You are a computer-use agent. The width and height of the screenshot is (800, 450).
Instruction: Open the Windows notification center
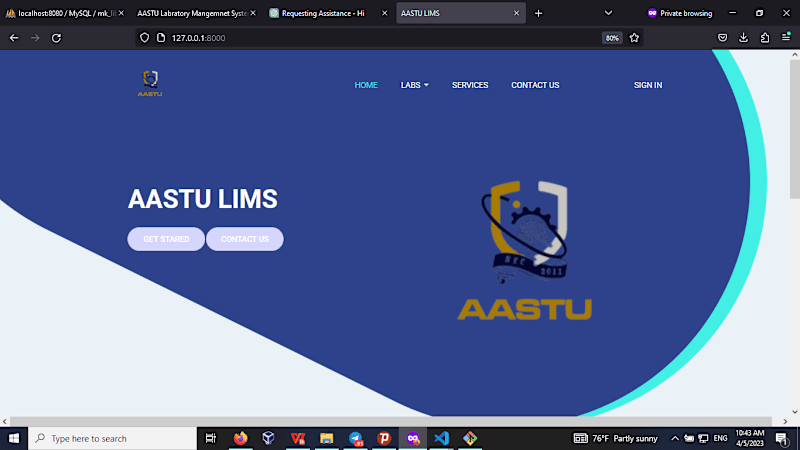point(782,438)
